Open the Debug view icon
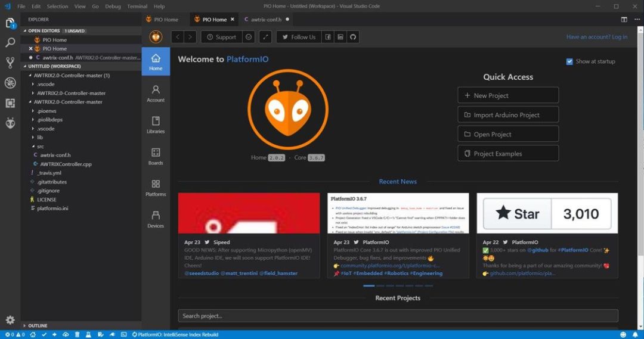Image resolution: width=644 pixels, height=339 pixels. point(10,82)
